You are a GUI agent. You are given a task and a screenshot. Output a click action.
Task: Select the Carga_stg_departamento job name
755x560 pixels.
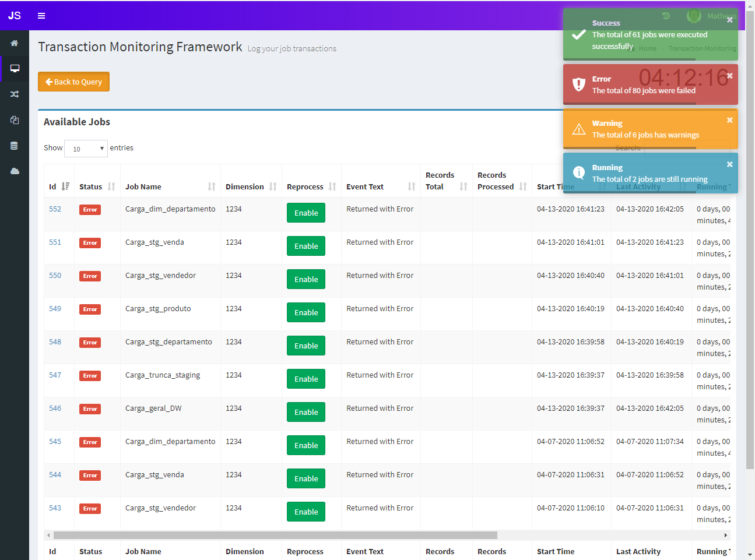click(x=168, y=342)
